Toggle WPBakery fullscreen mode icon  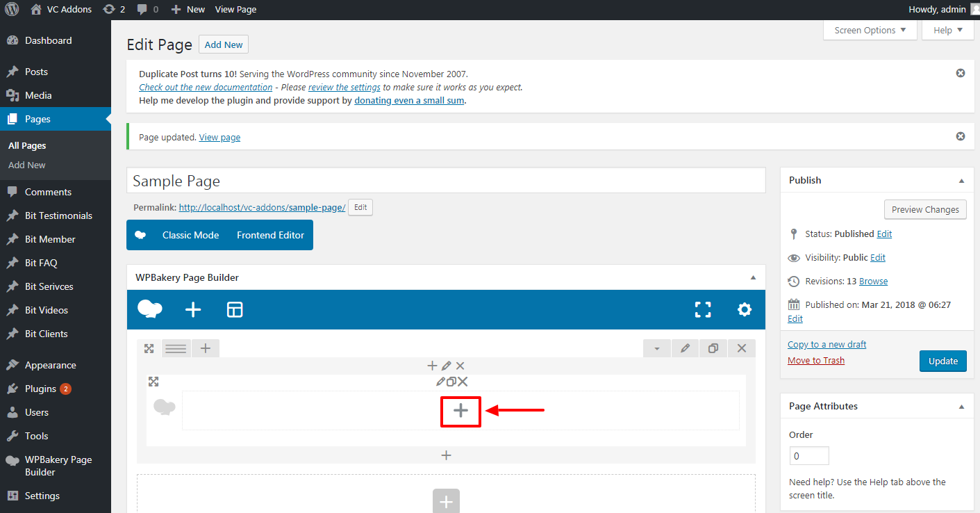(703, 310)
